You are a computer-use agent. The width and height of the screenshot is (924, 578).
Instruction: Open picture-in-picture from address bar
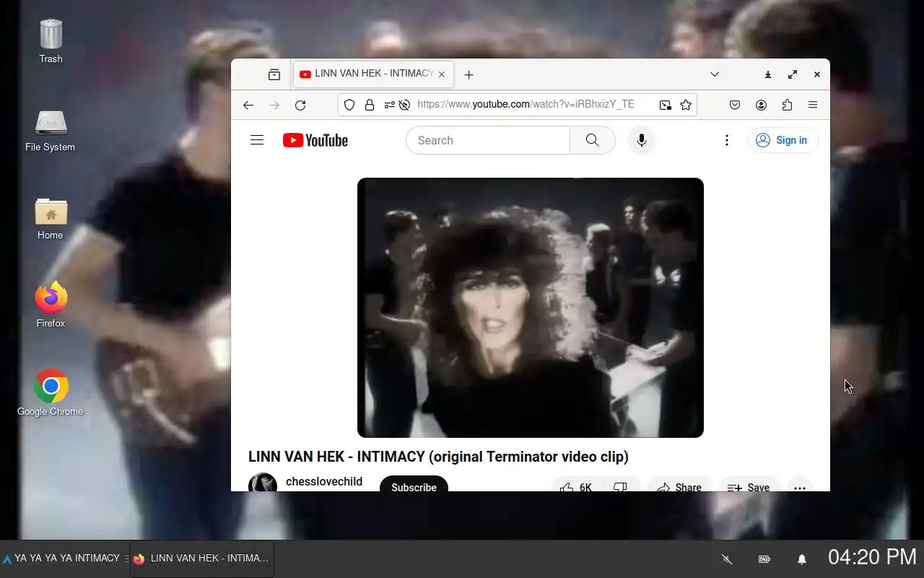point(665,105)
